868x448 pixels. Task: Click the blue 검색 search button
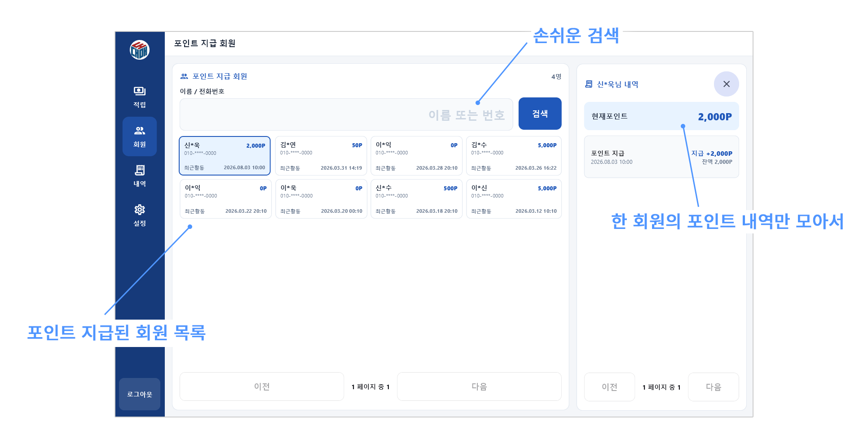tap(540, 114)
